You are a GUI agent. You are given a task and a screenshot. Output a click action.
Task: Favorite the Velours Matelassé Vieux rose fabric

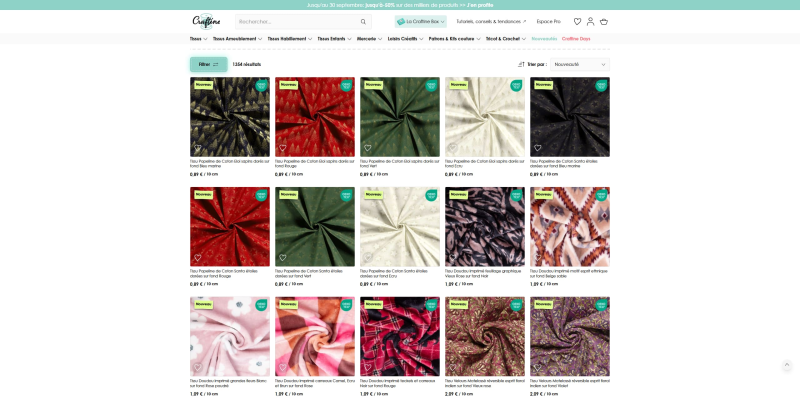[x=453, y=367]
